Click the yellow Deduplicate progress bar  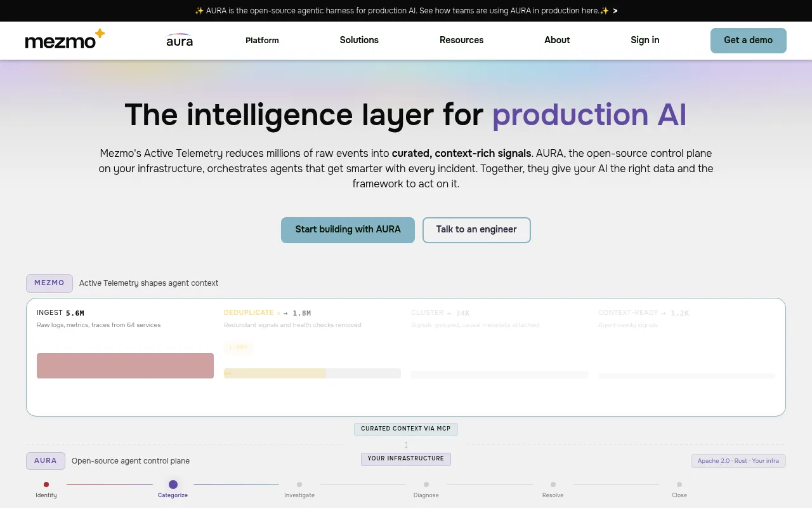pyautogui.click(x=275, y=373)
